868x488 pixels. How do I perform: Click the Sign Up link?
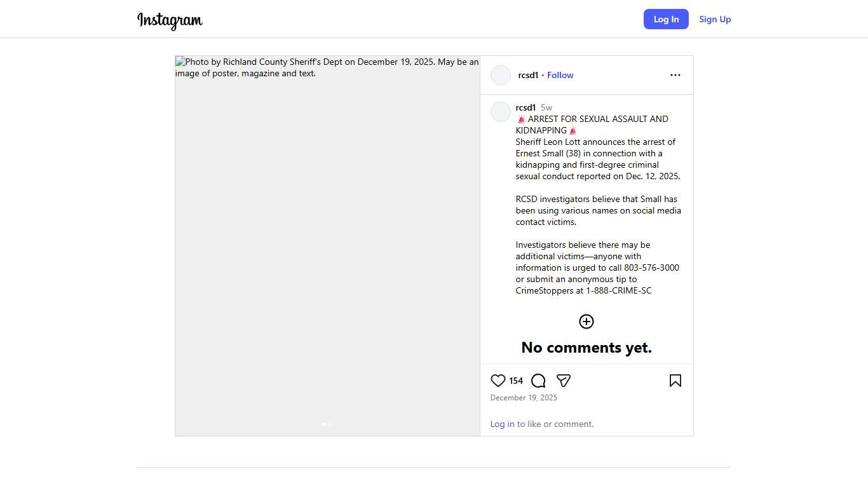click(715, 19)
